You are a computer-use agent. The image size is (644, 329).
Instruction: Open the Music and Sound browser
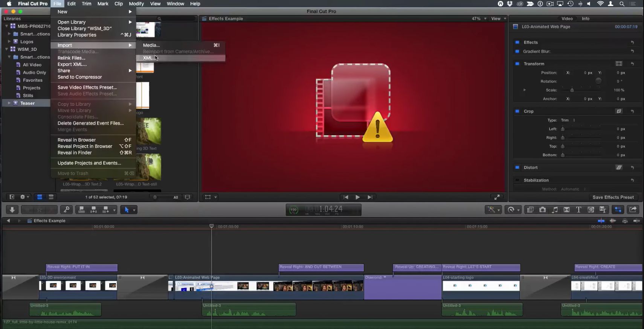click(555, 210)
